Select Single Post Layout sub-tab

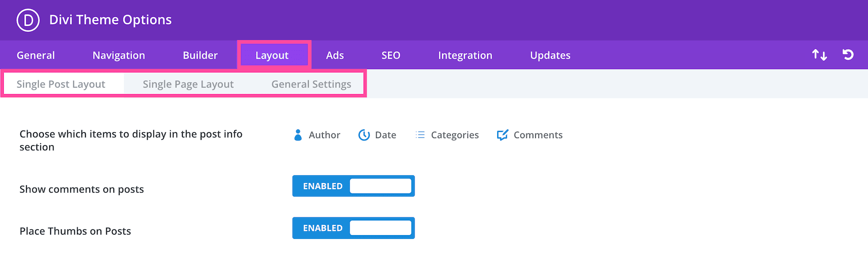61,84
